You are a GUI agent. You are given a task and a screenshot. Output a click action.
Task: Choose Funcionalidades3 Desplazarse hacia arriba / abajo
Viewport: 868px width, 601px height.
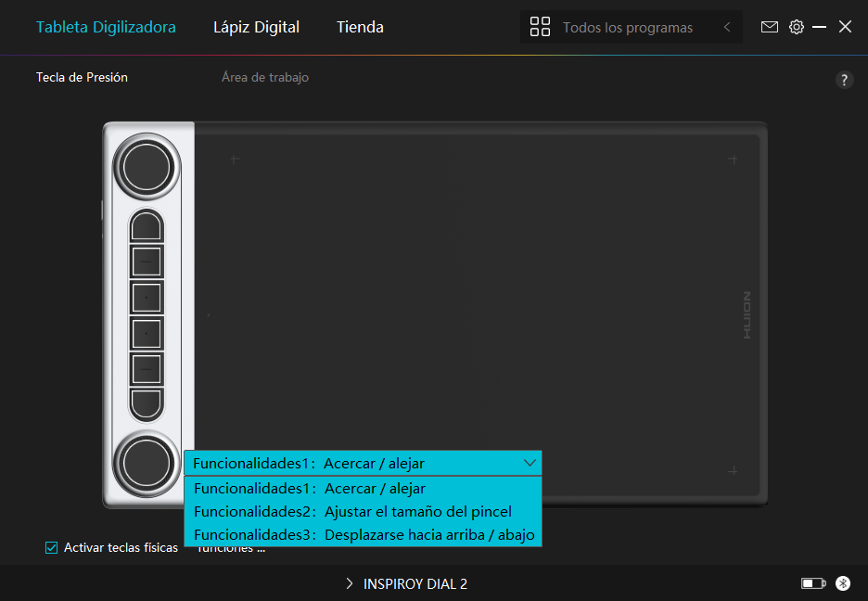click(x=364, y=535)
